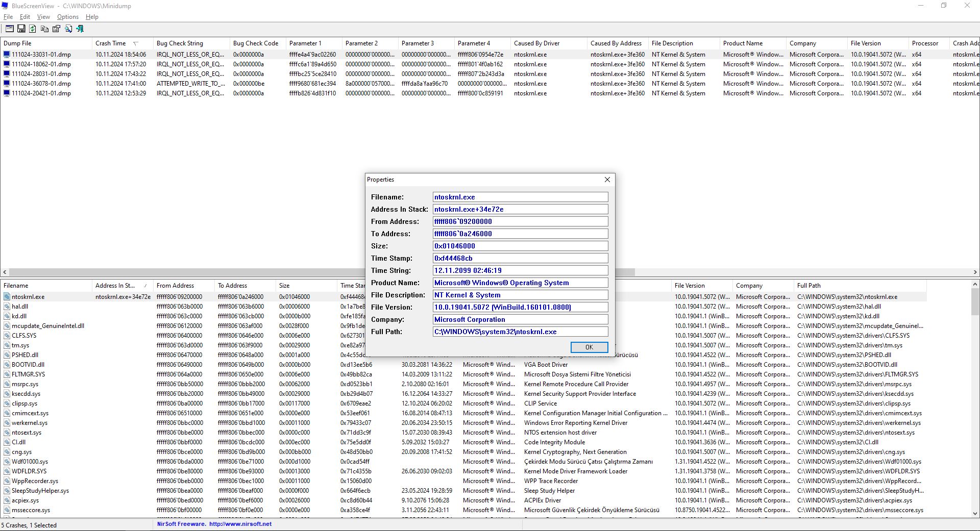Click the upper pane's horizontal scrollbar thumb

point(322,272)
